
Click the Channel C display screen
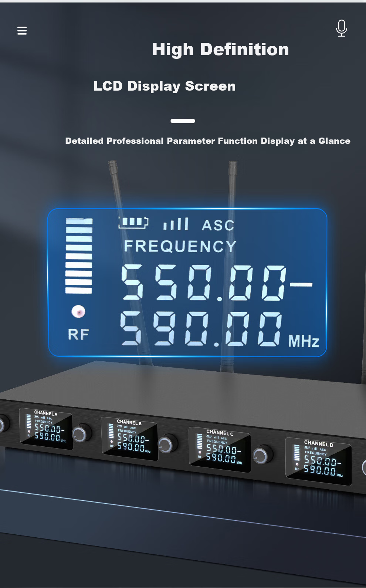click(x=220, y=450)
